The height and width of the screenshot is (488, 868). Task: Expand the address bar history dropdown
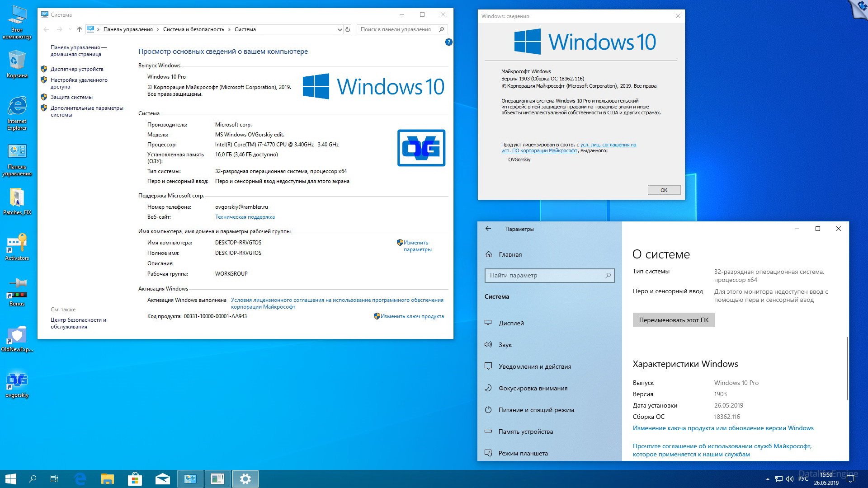coord(340,29)
